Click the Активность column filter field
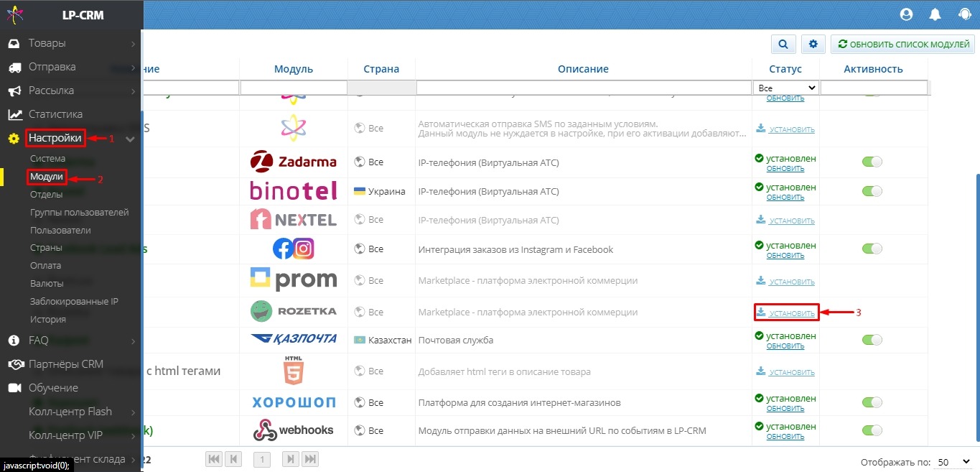The image size is (980, 472). (x=874, y=88)
